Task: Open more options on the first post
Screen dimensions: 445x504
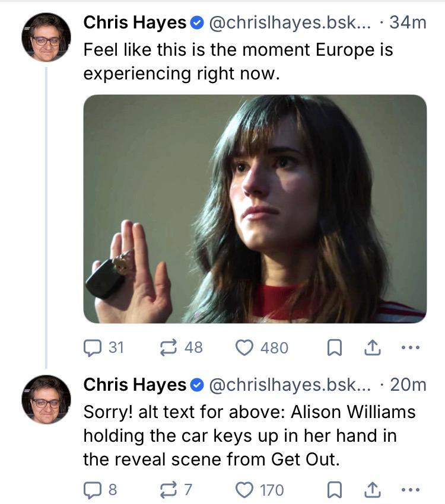Action: coord(410,348)
